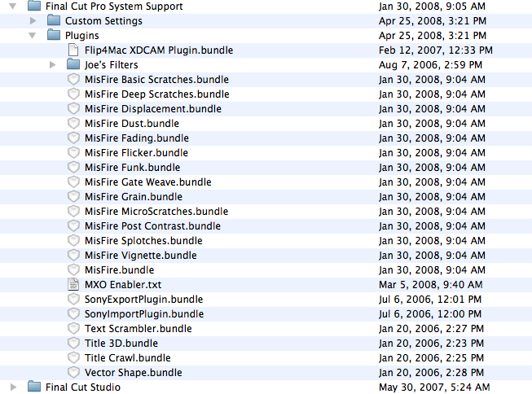
Task: Click the Plugins folder icon
Action: (x=54, y=36)
